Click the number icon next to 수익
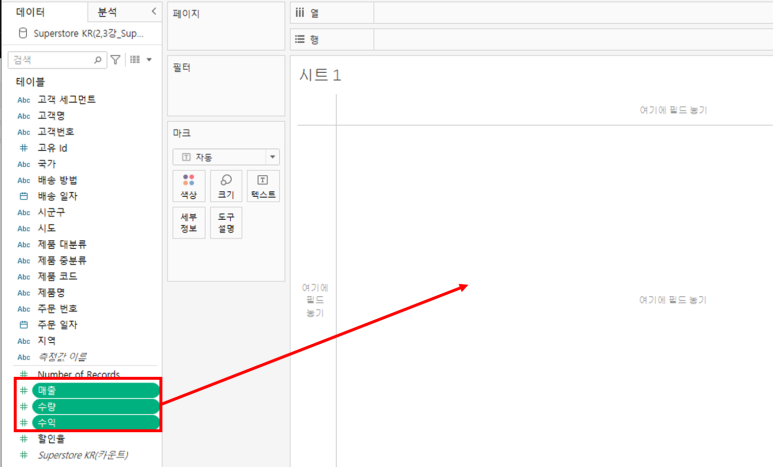 23,423
